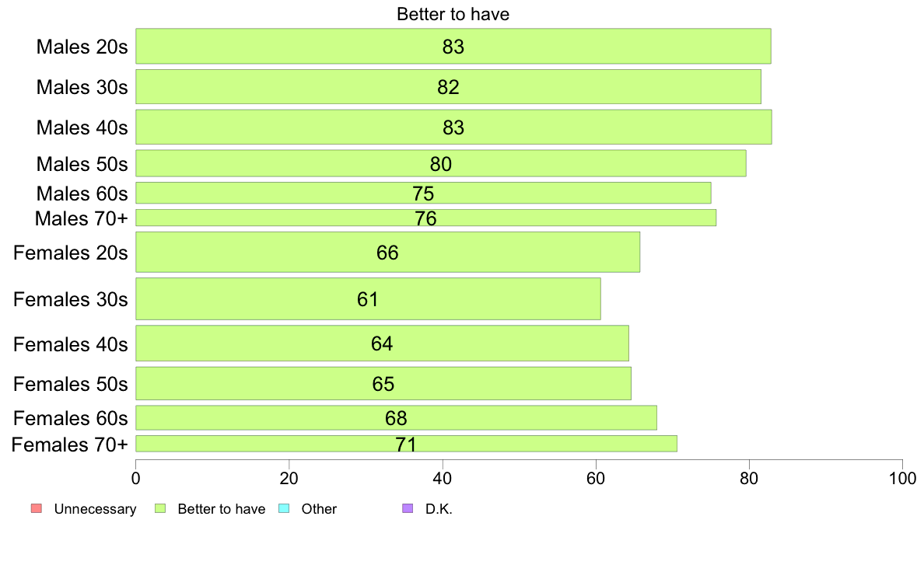Click the green Better to have swatch
The height and width of the screenshot is (572, 924).
pyautogui.click(x=159, y=508)
